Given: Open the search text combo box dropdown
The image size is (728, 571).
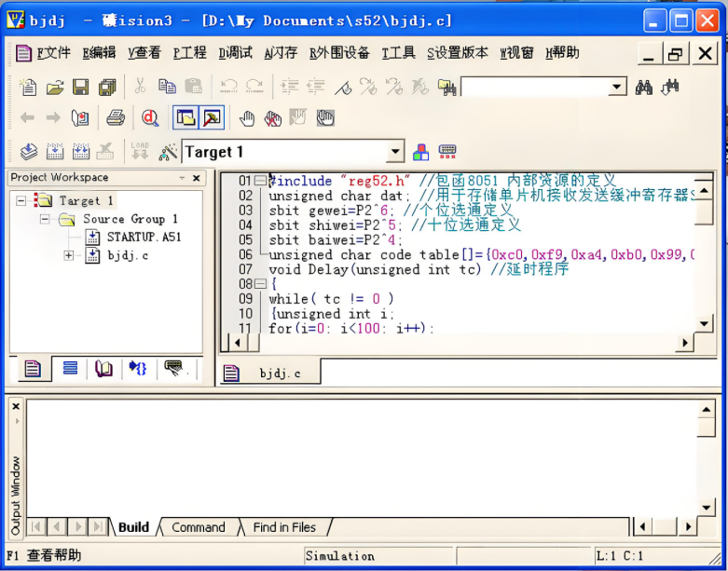Looking at the screenshot, I should 617,87.
